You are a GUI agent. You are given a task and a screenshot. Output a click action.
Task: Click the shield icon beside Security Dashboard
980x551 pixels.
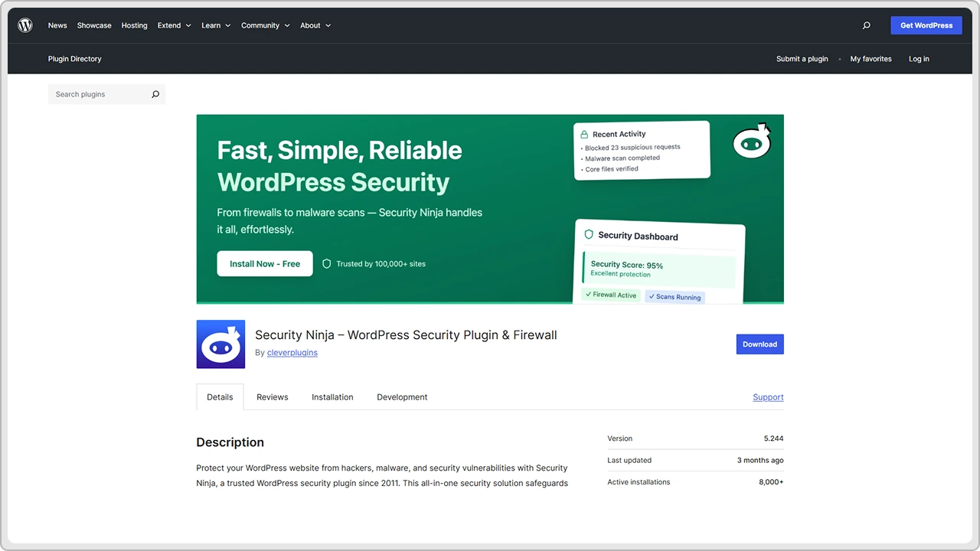[x=588, y=235]
